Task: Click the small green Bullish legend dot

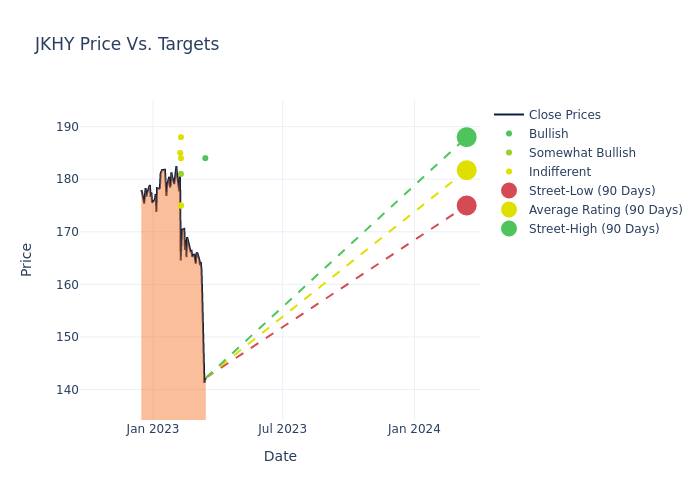Action: [509, 134]
